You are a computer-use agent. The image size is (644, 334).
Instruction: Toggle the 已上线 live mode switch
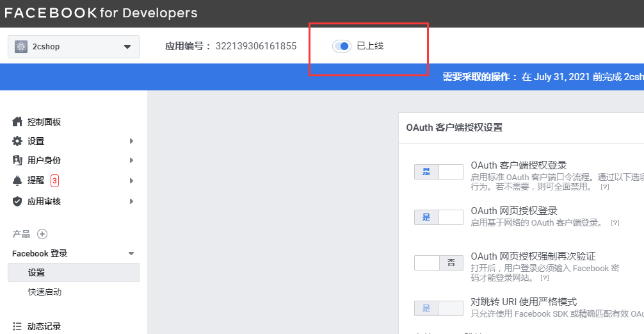(342, 46)
